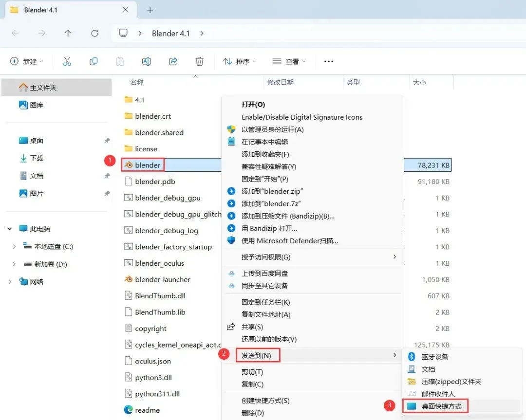Choose Compressed (zipped) folder option

point(451,382)
